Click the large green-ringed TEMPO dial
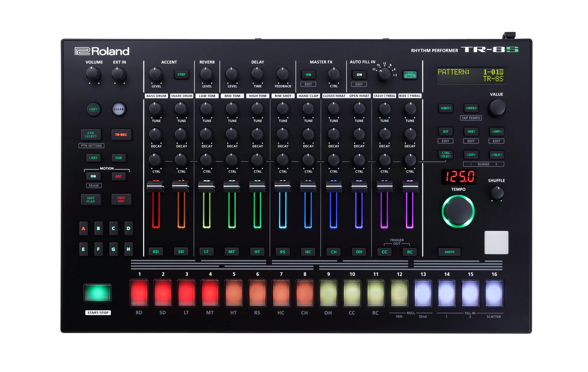Screen dimensions: 588x372 (458, 212)
